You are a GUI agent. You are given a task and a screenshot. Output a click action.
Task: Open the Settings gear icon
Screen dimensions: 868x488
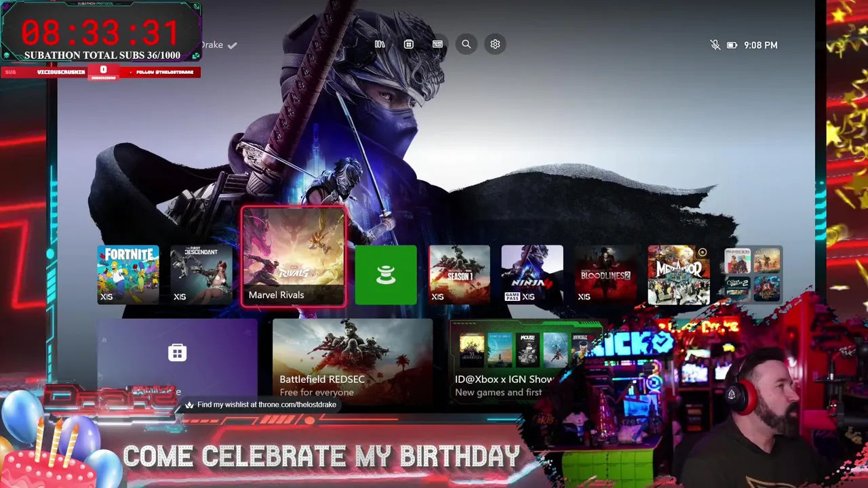click(x=495, y=44)
